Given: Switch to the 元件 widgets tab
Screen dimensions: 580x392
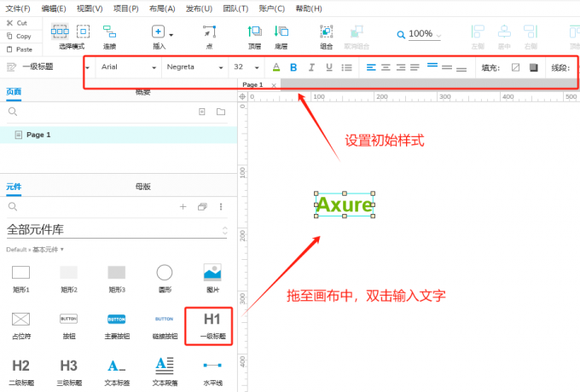Looking at the screenshot, I should click(x=14, y=187).
